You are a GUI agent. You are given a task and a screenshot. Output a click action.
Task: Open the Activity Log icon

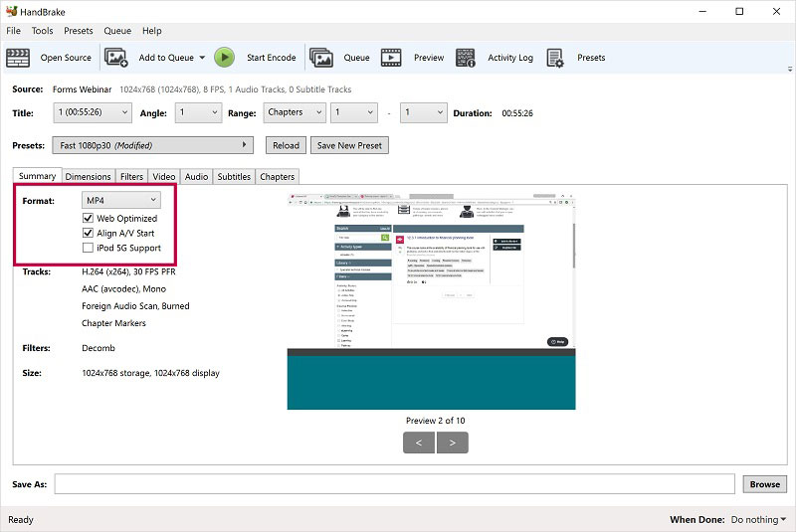(466, 58)
